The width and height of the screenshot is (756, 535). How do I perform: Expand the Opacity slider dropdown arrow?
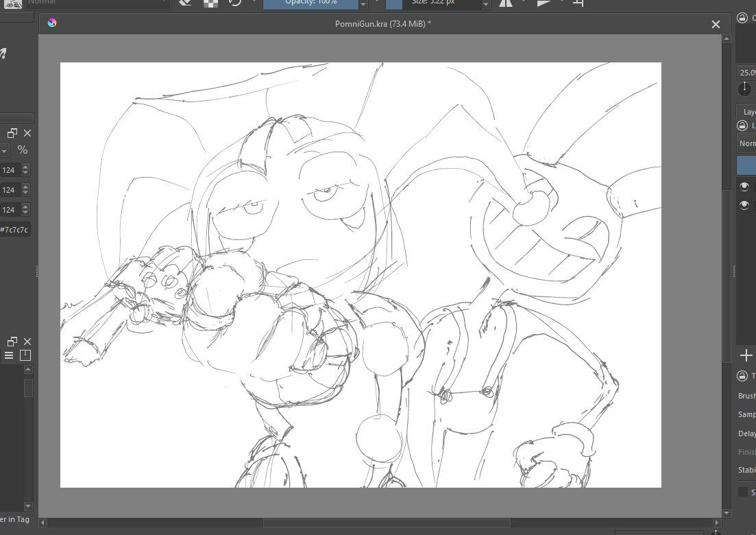[x=363, y=4]
